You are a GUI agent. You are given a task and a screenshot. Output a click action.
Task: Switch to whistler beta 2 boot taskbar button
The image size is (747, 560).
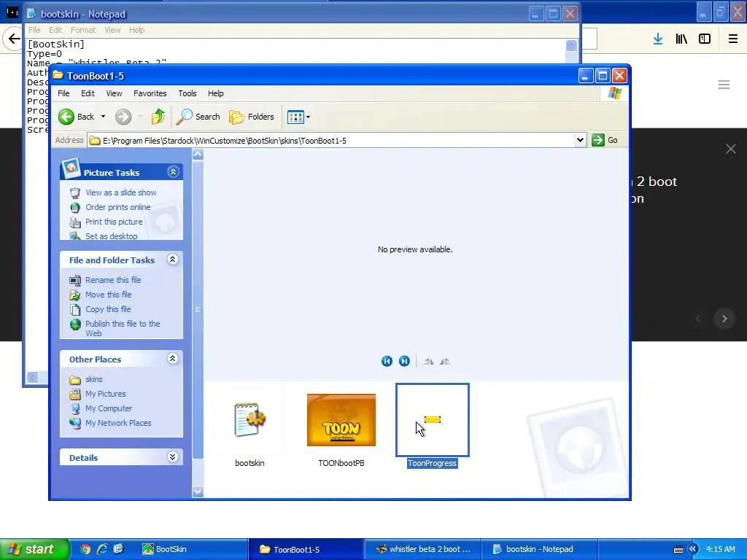click(422, 549)
